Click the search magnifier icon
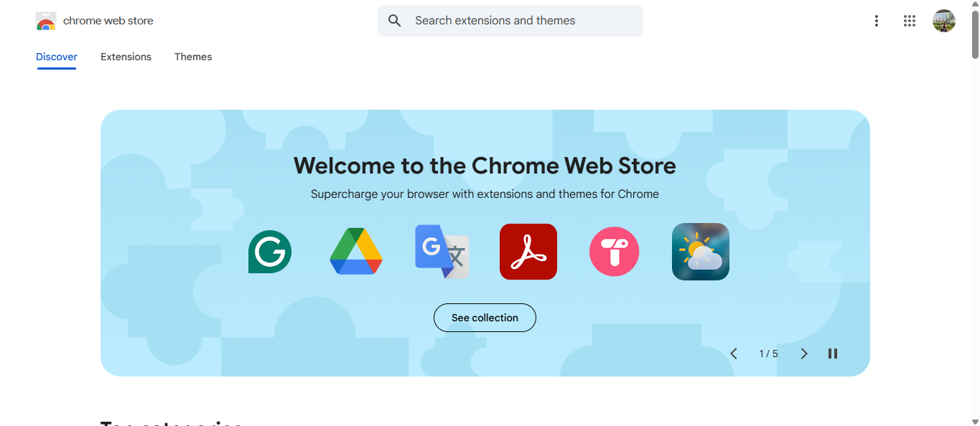This screenshot has width=980, height=426. [x=394, y=20]
